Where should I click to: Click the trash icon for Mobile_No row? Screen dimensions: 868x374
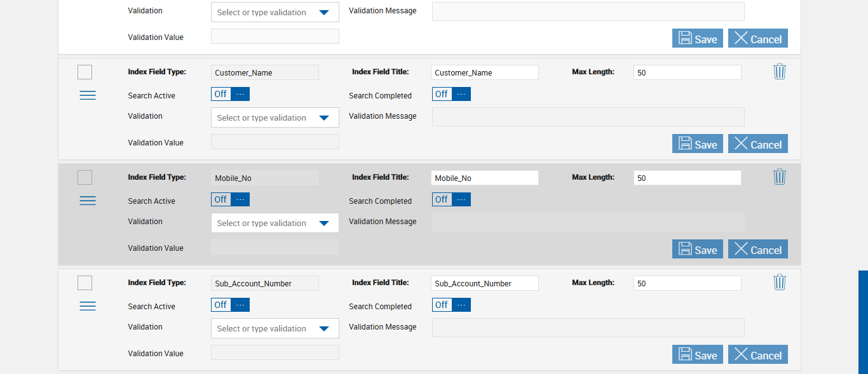pyautogui.click(x=780, y=177)
